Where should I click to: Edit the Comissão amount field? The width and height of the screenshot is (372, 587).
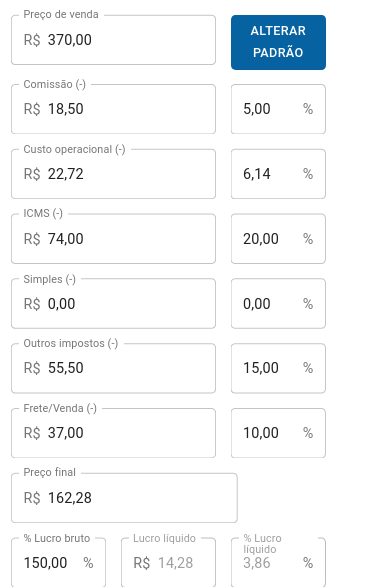113,109
